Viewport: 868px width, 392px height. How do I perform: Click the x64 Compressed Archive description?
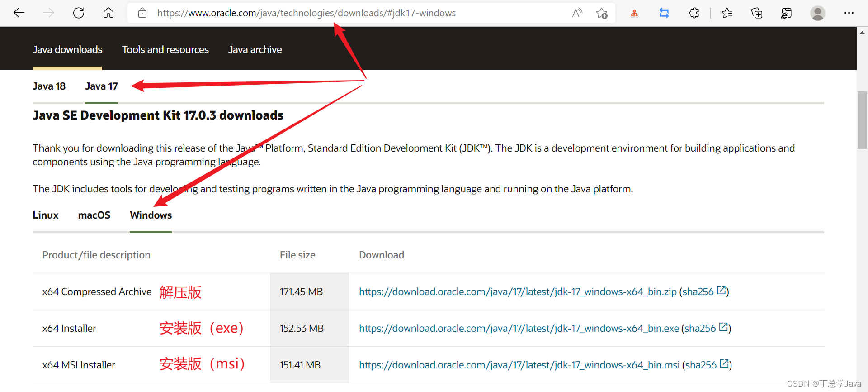pyautogui.click(x=97, y=292)
